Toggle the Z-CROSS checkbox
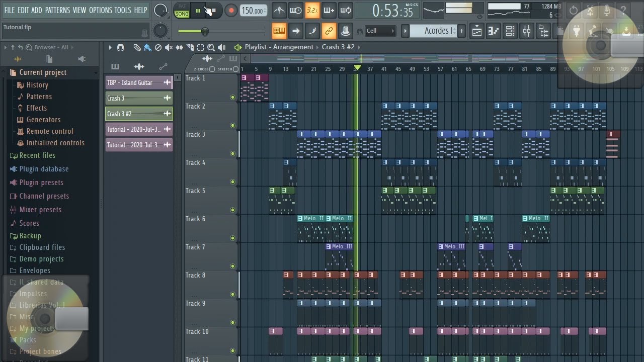The image size is (644, 362). [212, 69]
